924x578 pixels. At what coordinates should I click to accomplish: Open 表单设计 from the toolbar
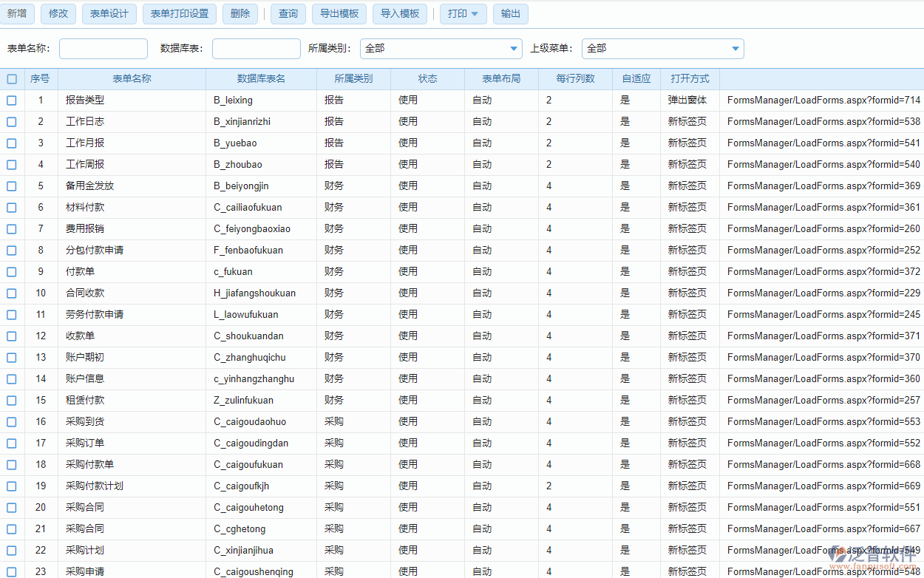coord(109,13)
